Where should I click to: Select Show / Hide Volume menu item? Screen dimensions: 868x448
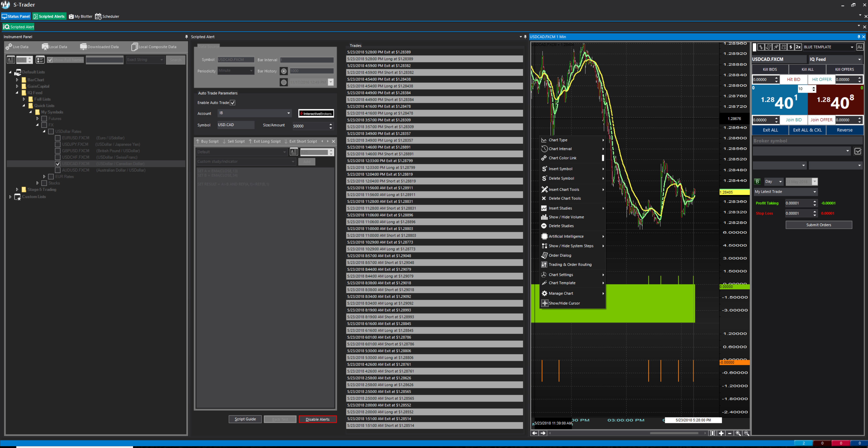572,217
